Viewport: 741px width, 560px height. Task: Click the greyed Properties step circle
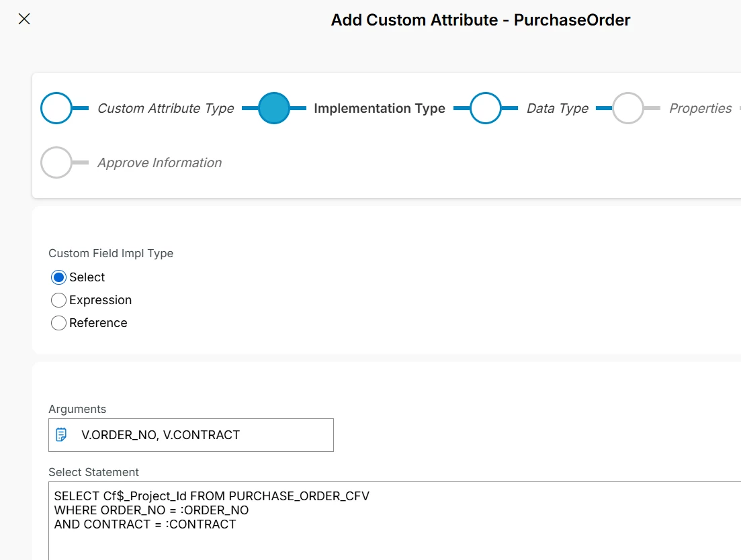pos(628,108)
